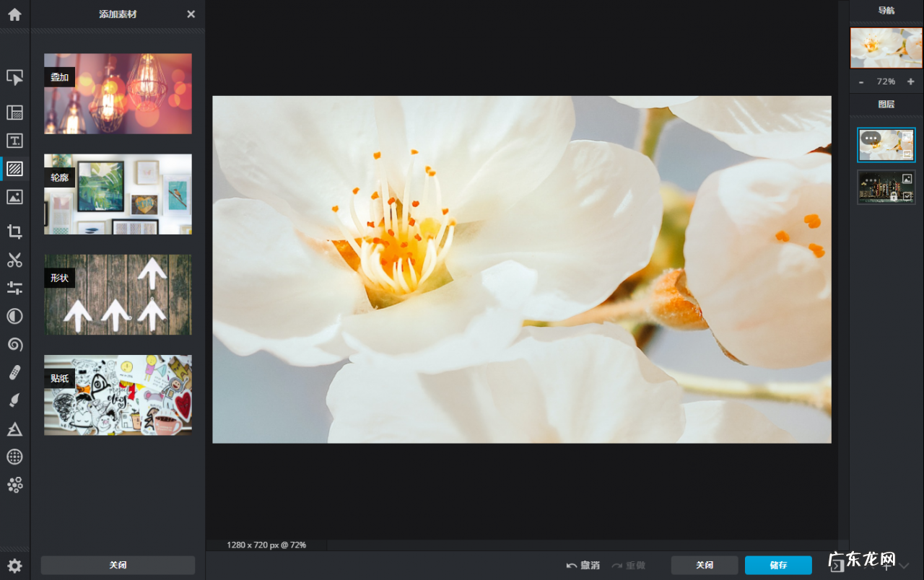
Task: Open the flower layer's three-dot options menu
Action: (871, 138)
